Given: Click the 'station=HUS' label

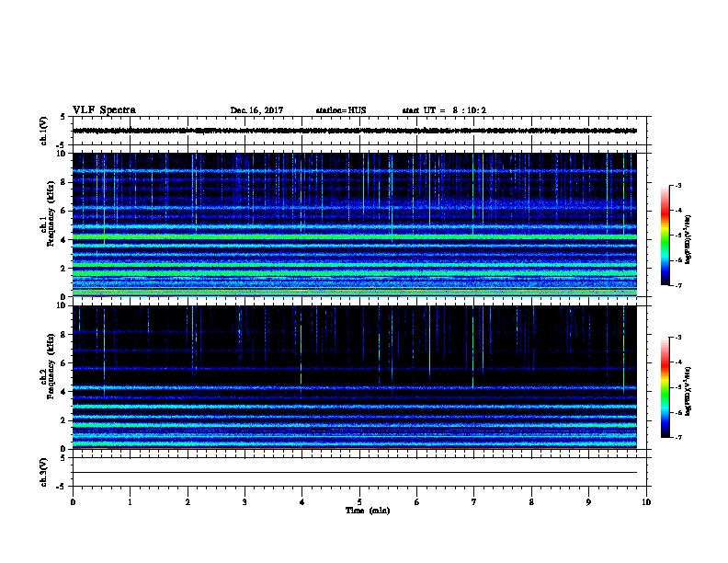Looking at the screenshot, I should tap(341, 110).
